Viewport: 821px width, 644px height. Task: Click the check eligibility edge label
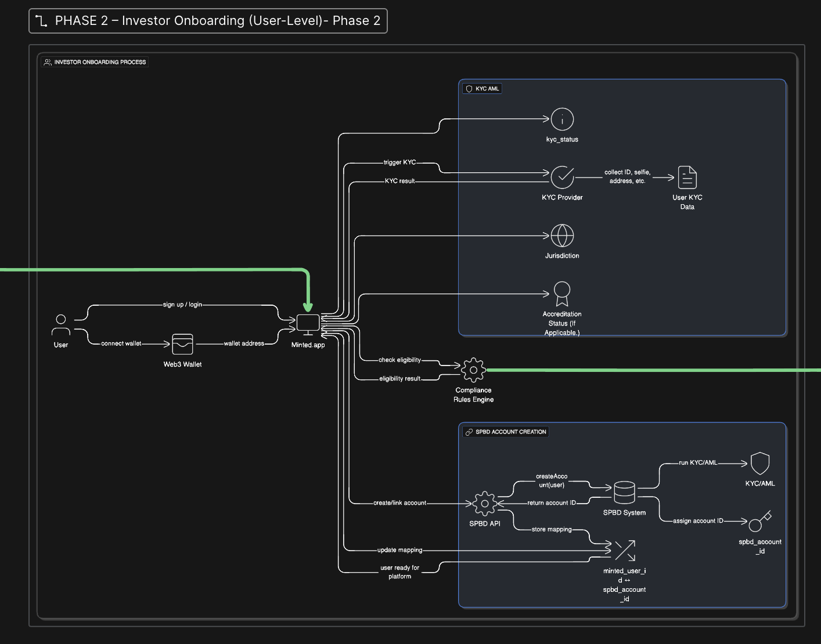pyautogui.click(x=399, y=360)
